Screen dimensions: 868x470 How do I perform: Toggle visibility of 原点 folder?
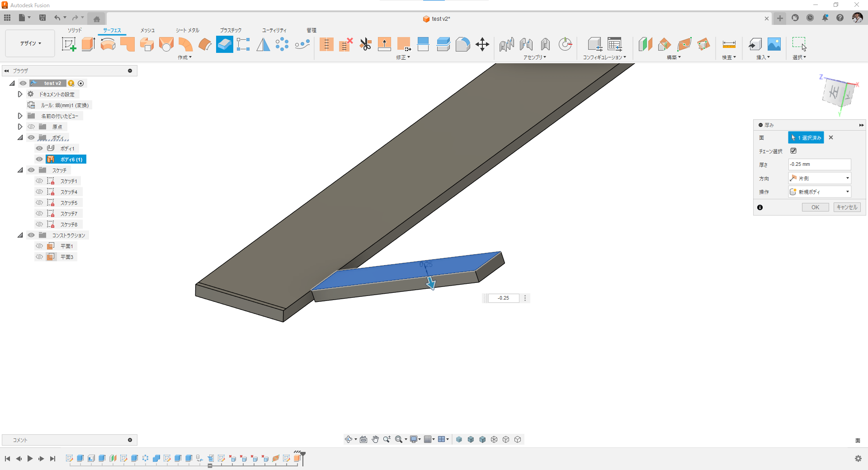(x=31, y=127)
